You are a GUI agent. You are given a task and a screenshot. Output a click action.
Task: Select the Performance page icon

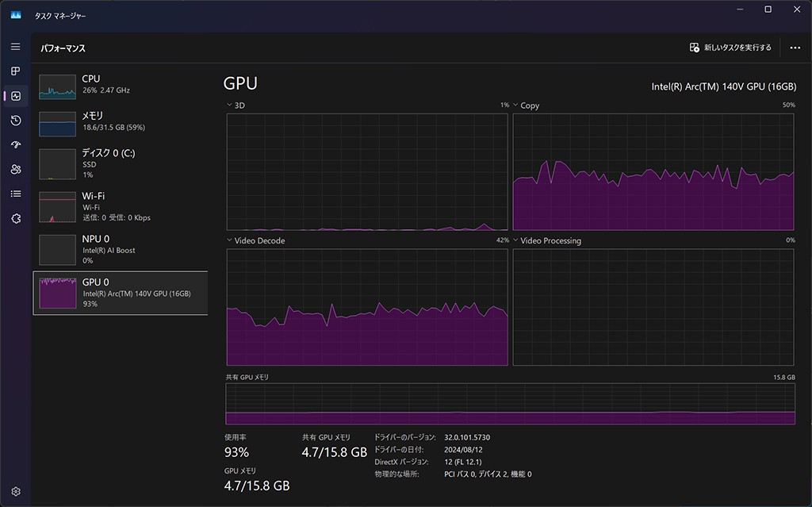tap(15, 96)
